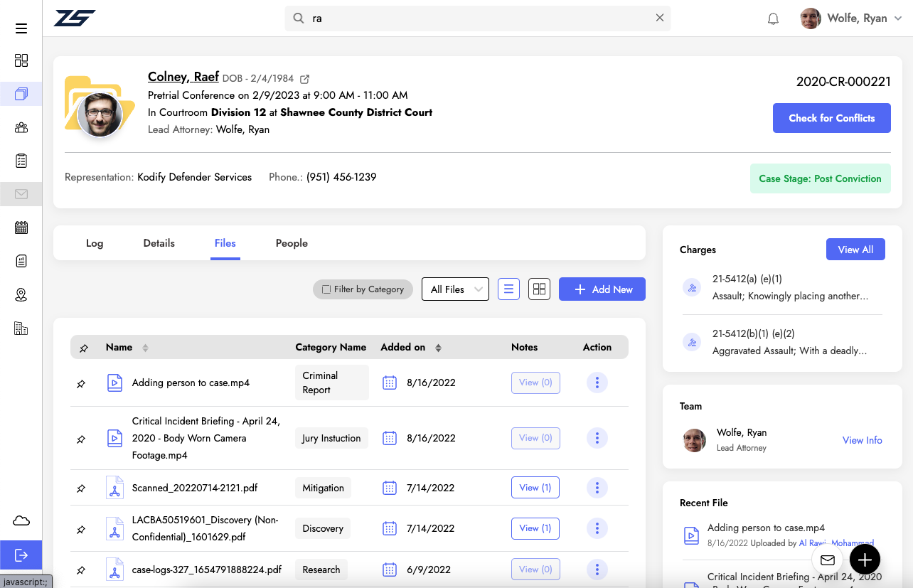Click the logout icon in sidebar
This screenshot has width=913, height=588.
coord(21,555)
